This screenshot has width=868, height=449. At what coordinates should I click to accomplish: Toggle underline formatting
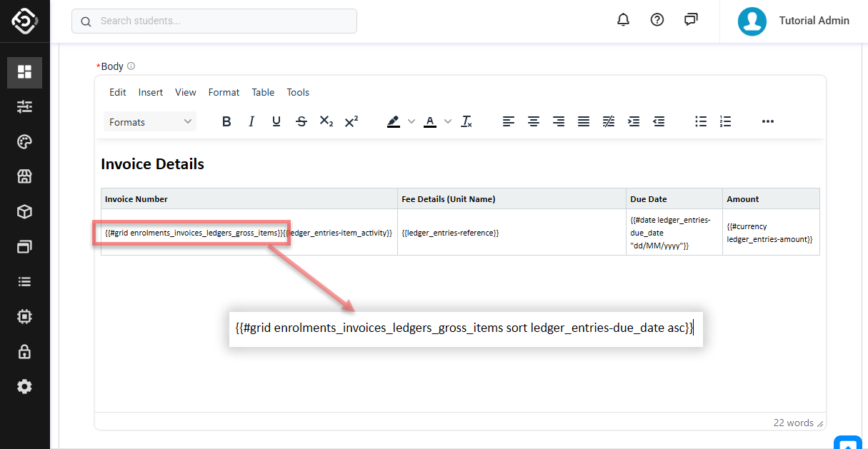pos(276,122)
